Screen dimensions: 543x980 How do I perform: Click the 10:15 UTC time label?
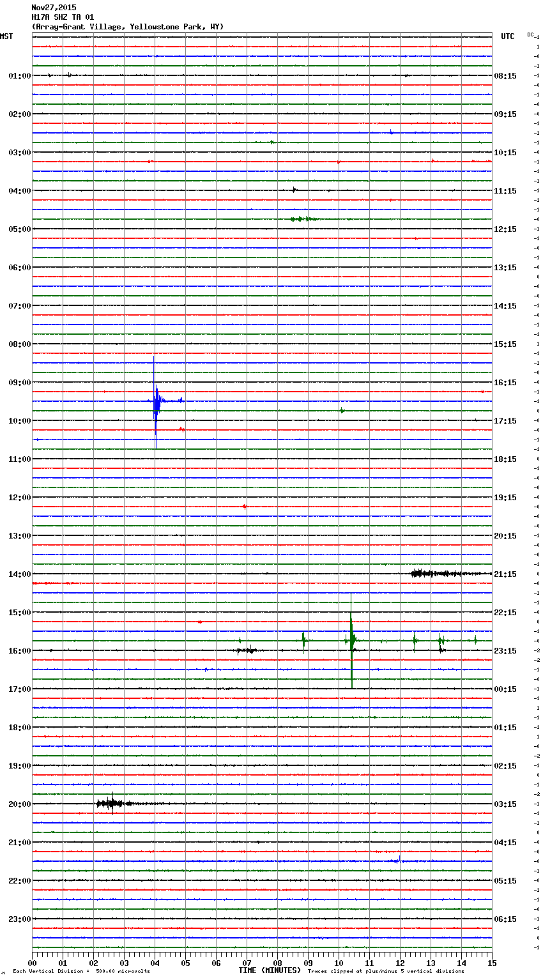pyautogui.click(x=505, y=153)
